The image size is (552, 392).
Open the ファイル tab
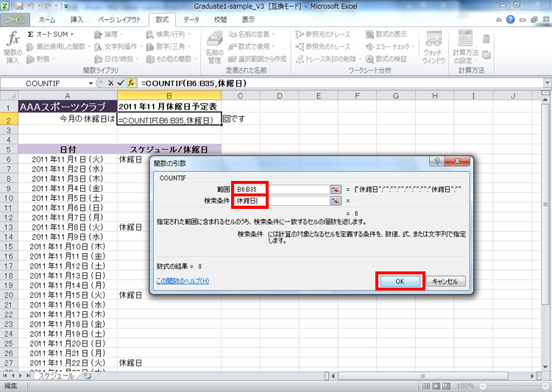(x=15, y=20)
